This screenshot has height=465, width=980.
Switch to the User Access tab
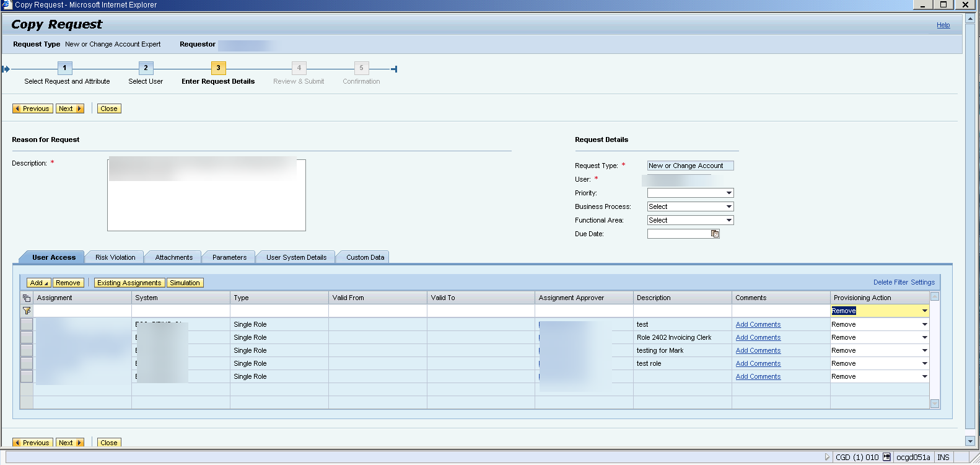[54, 257]
